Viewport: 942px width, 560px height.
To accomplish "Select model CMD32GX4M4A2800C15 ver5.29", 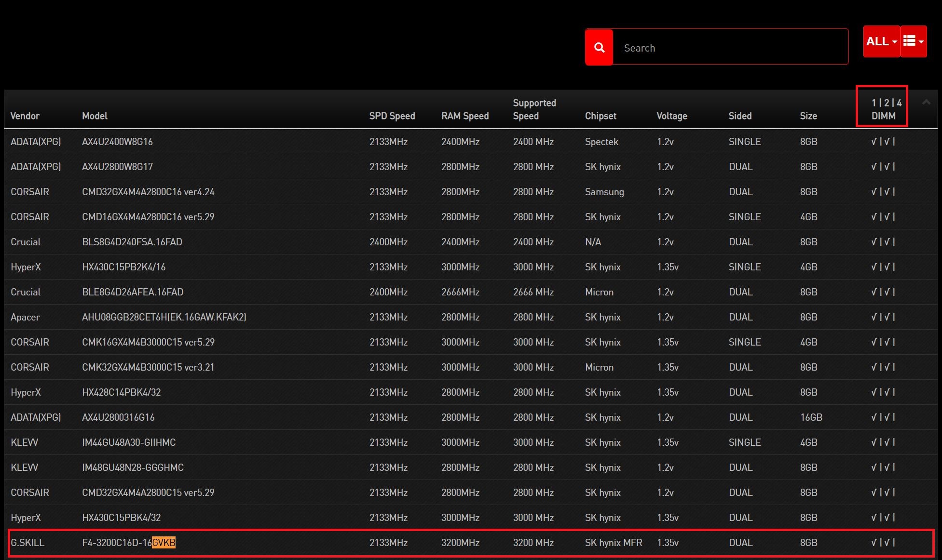I will coord(148,493).
